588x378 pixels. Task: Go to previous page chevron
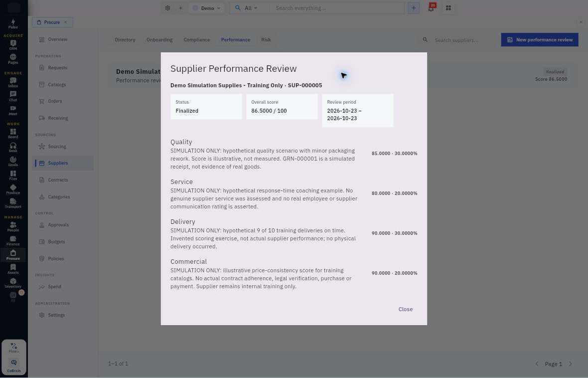coord(537,364)
